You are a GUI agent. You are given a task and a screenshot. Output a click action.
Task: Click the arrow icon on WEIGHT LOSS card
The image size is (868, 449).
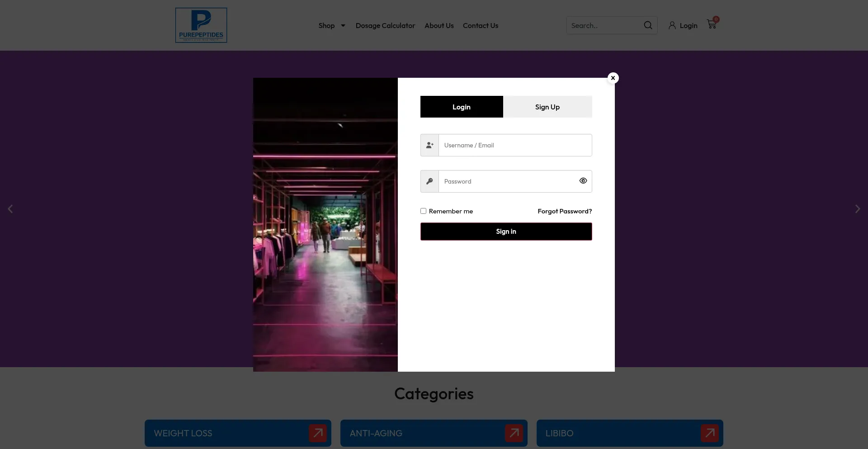tap(318, 433)
